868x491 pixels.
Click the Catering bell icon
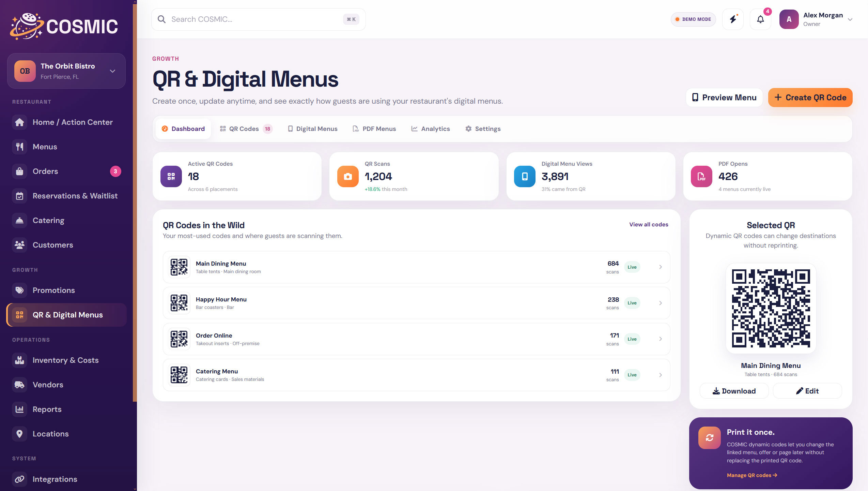[20, 220]
